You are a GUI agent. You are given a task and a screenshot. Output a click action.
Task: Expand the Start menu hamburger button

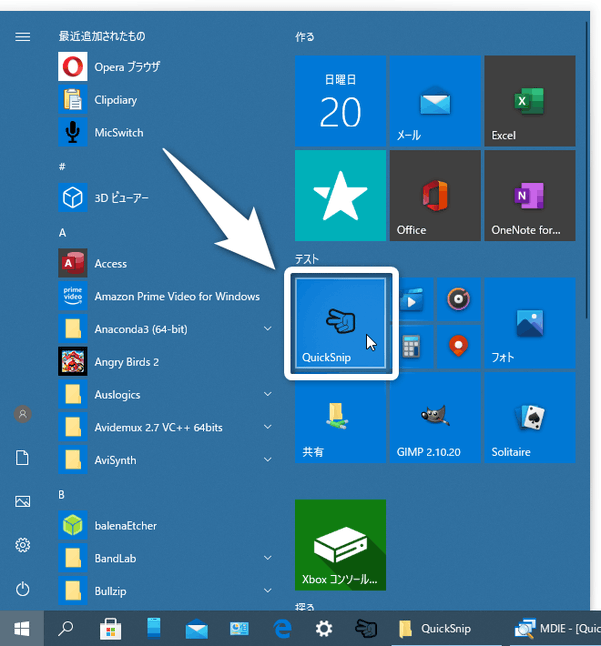pyautogui.click(x=23, y=37)
